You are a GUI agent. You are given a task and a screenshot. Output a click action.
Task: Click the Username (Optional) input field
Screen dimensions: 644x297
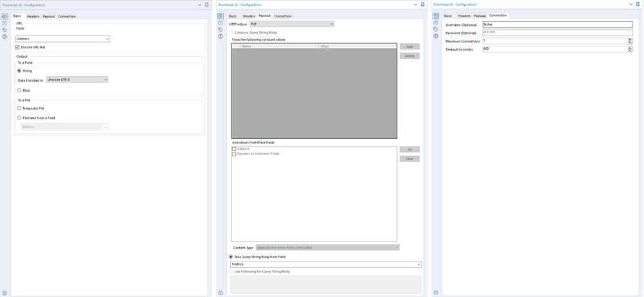point(558,25)
